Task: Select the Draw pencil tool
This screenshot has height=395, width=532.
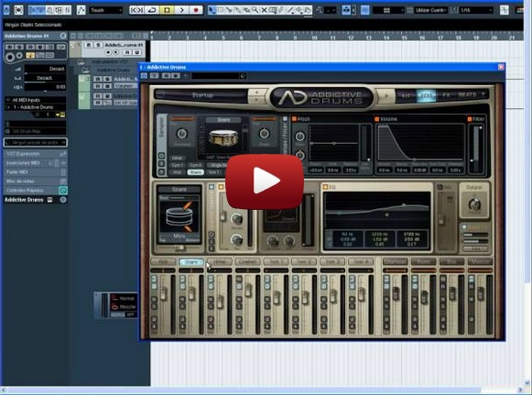Action: click(282, 10)
